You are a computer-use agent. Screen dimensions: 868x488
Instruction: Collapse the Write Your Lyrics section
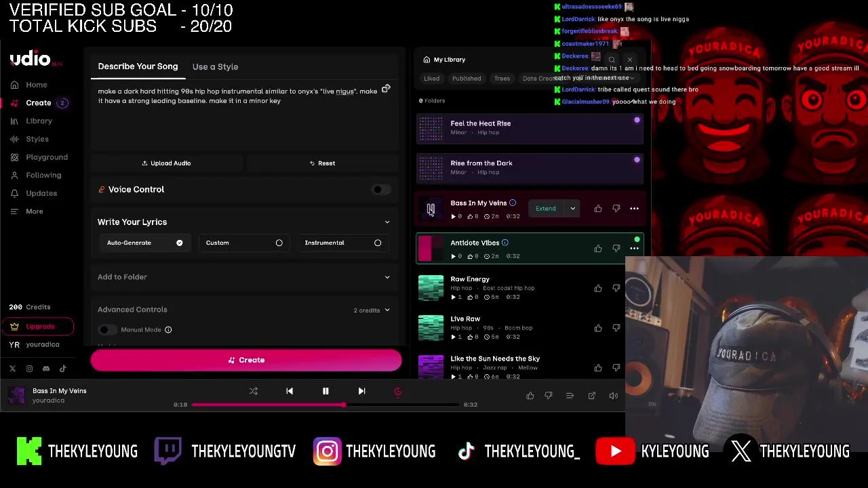click(x=387, y=222)
